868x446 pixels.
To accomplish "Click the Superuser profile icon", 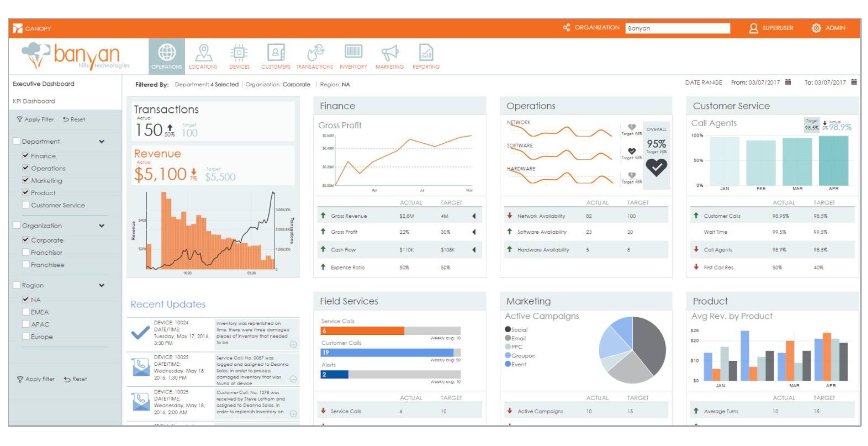I will (x=753, y=28).
